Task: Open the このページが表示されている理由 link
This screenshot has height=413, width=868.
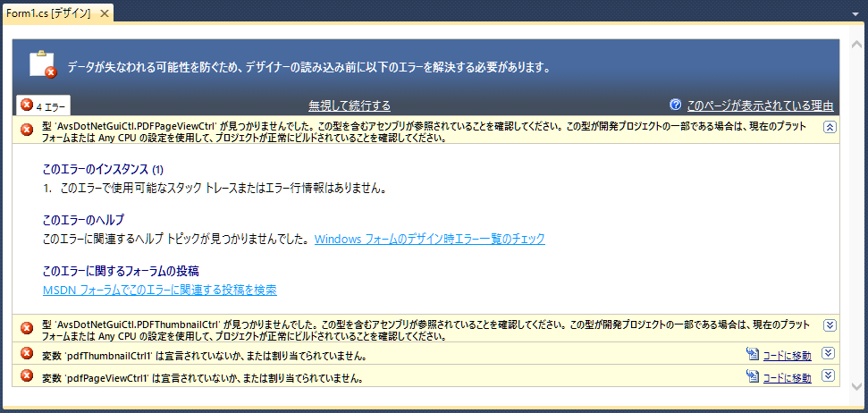Action: (x=760, y=105)
